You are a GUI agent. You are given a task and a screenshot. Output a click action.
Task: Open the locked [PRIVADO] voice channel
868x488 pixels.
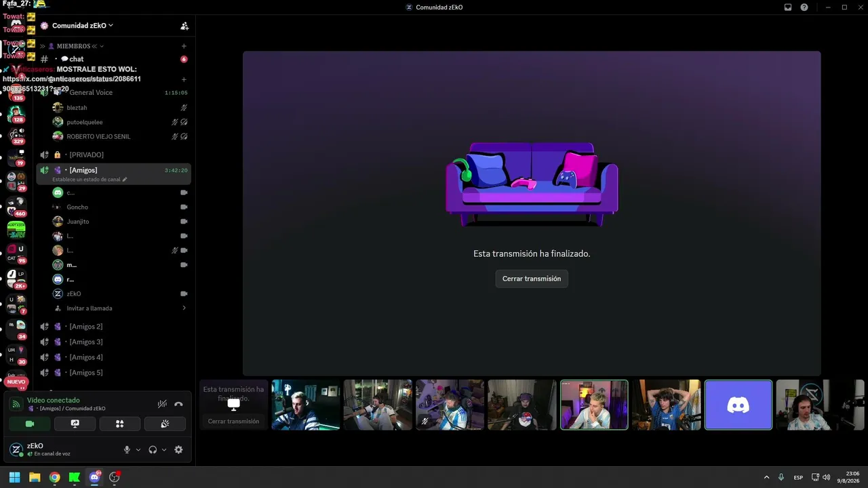click(113, 155)
